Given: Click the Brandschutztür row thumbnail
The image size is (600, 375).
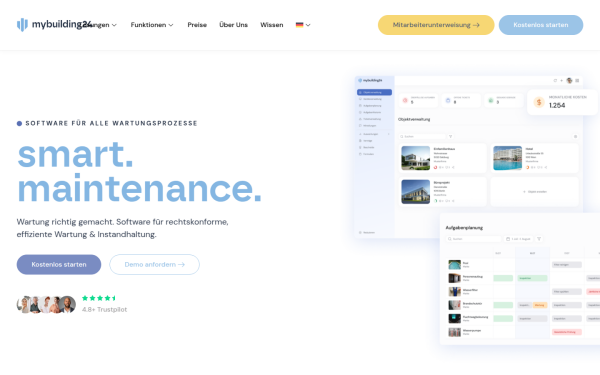Looking at the screenshot, I should coord(455,305).
